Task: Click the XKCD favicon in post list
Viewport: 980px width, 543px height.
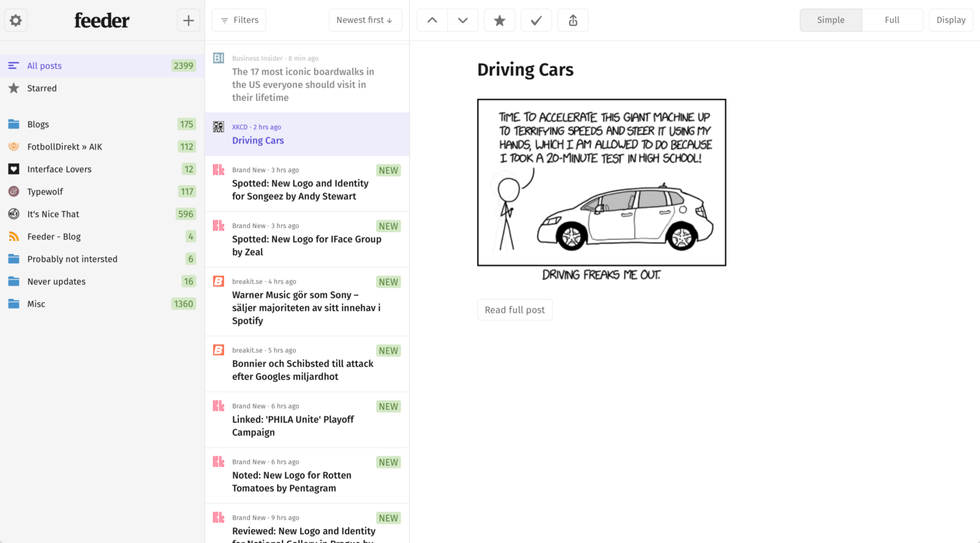Action: tap(219, 127)
